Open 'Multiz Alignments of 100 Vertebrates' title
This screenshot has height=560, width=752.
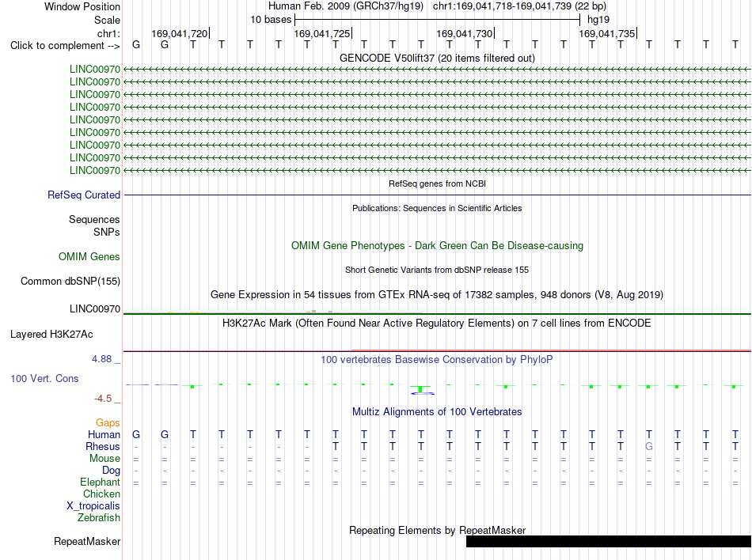437,411
